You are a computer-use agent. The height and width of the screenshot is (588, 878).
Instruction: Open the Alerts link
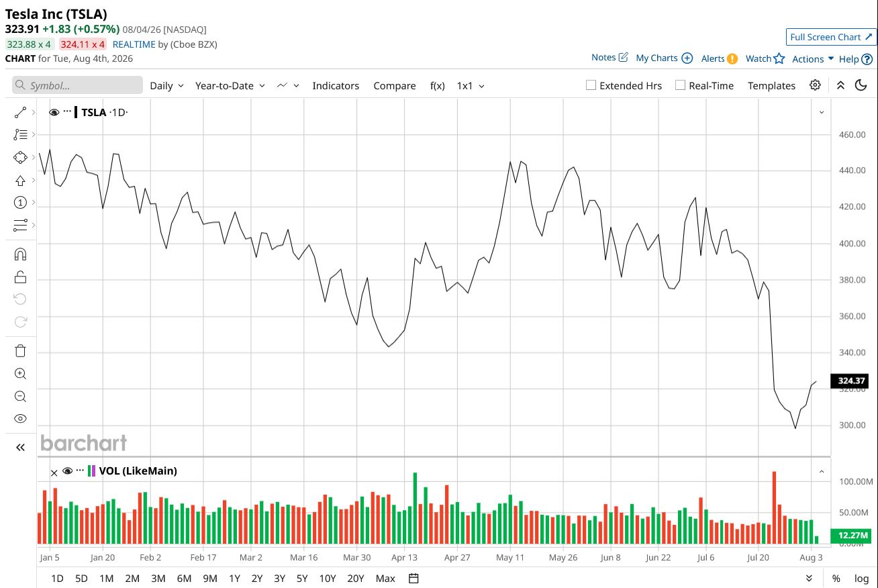tap(720, 58)
